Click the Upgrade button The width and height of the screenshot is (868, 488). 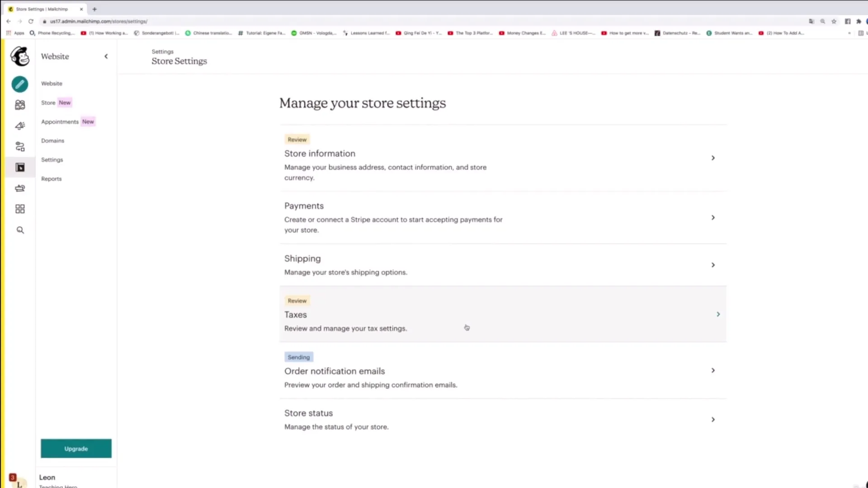[76, 449]
